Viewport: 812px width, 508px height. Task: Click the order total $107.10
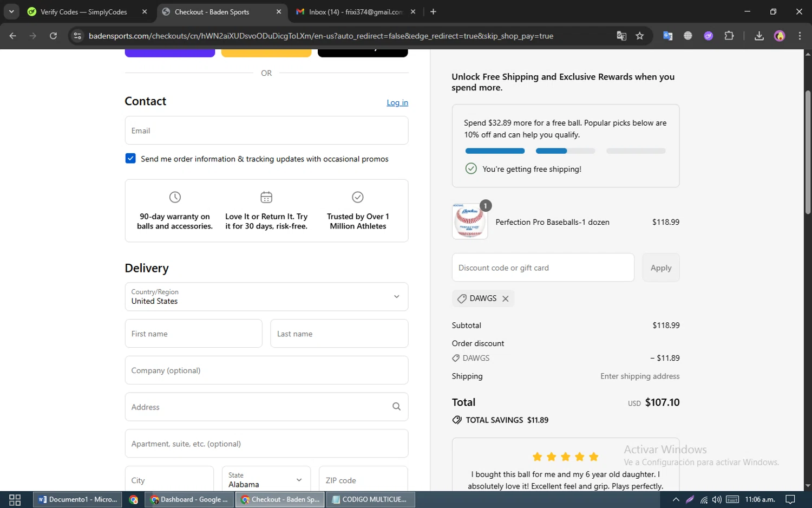(x=662, y=402)
